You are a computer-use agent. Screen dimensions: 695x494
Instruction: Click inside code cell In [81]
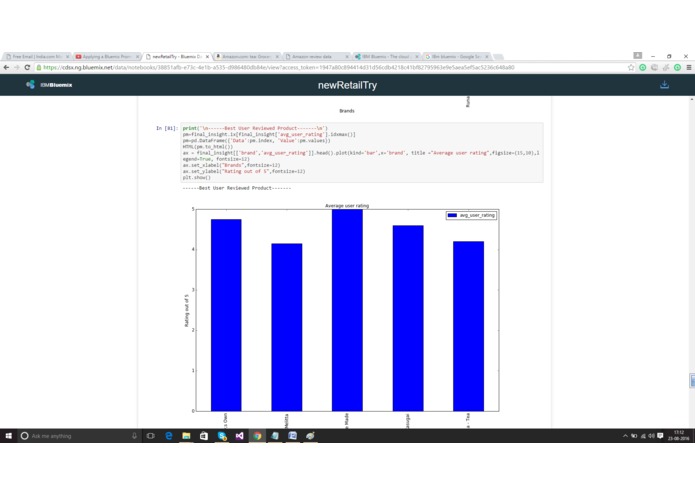pyautogui.click(x=362, y=152)
